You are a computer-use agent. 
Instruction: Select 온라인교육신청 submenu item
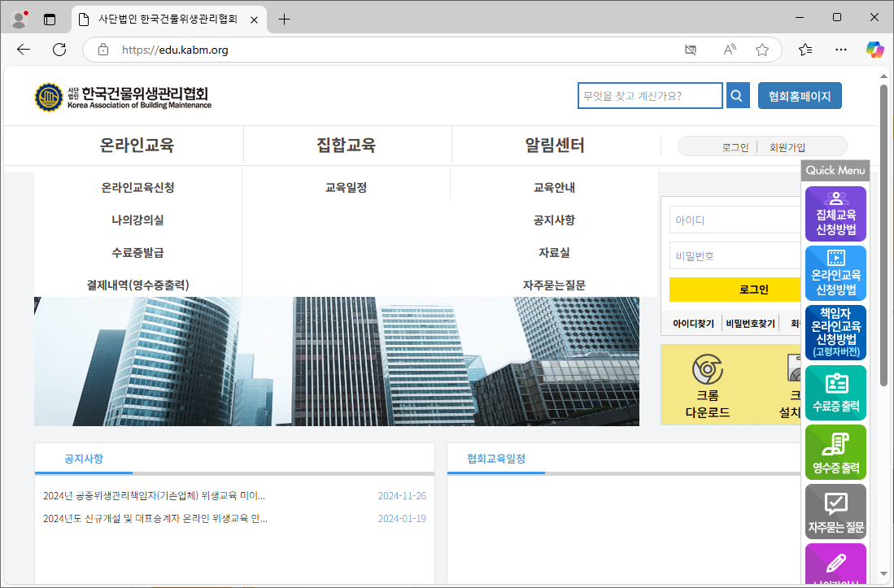[x=137, y=187]
